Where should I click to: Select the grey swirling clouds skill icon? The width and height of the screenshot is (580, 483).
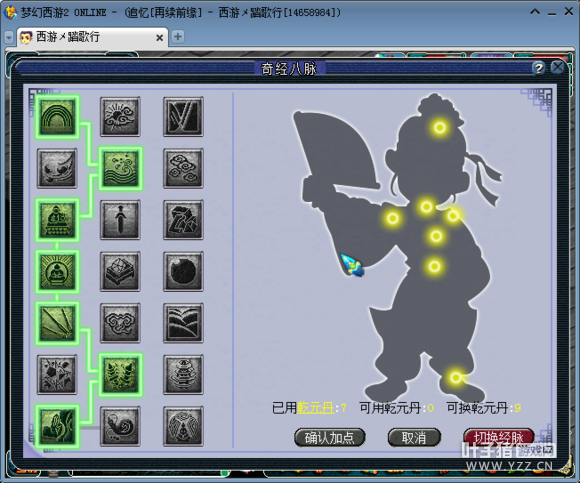point(183,169)
